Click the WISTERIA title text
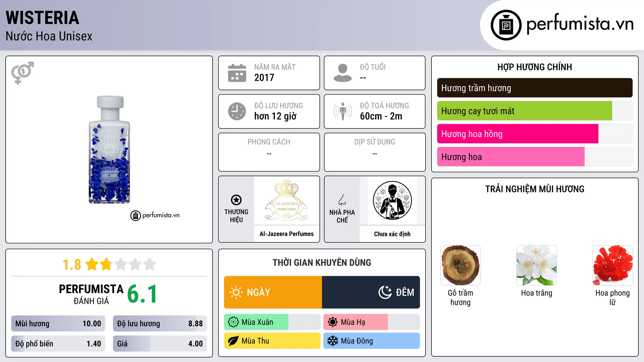Viewport: 644px width, 362px height. click(42, 18)
